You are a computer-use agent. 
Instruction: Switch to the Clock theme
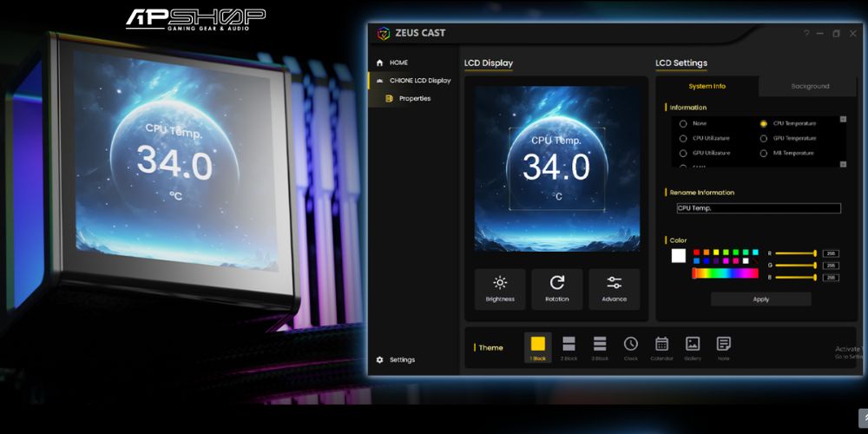(631, 347)
